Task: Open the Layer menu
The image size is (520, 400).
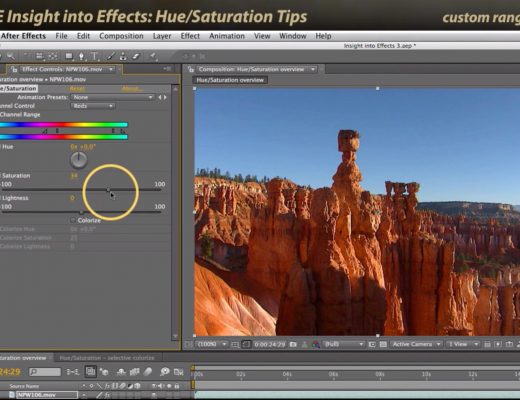Action: coord(162,36)
